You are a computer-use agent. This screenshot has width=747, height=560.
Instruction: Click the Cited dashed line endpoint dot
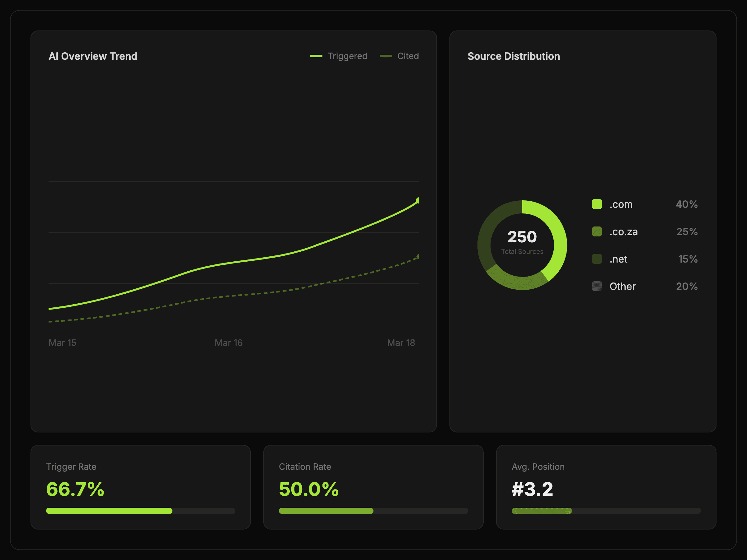(x=418, y=257)
